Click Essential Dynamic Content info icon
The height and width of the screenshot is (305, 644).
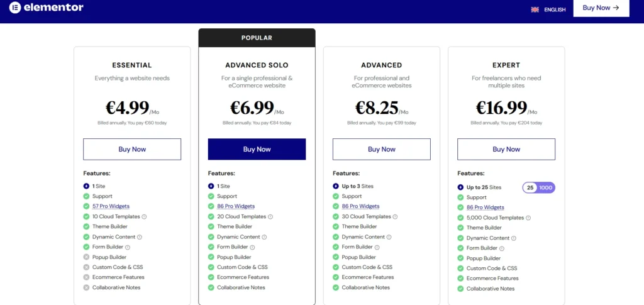click(x=139, y=237)
